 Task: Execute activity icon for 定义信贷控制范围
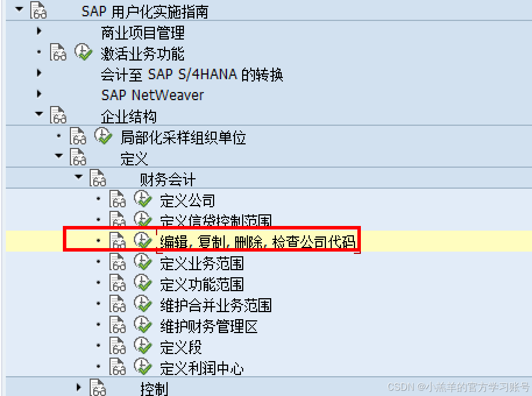click(143, 218)
